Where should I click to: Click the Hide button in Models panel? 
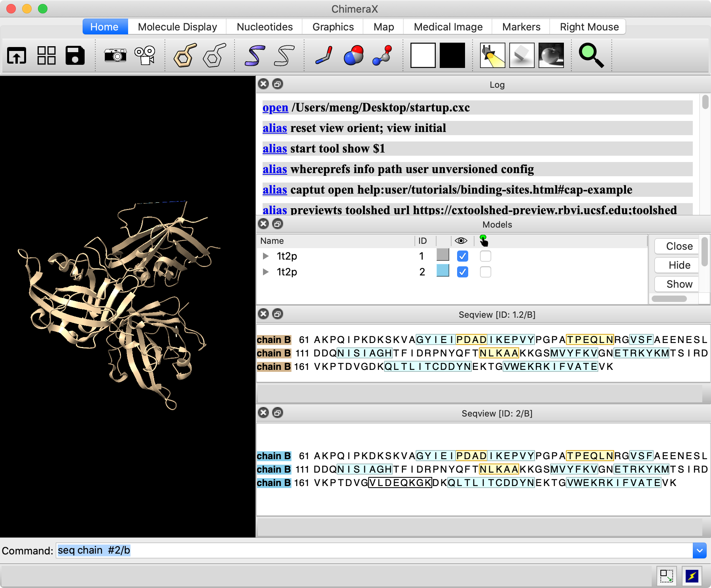click(679, 265)
